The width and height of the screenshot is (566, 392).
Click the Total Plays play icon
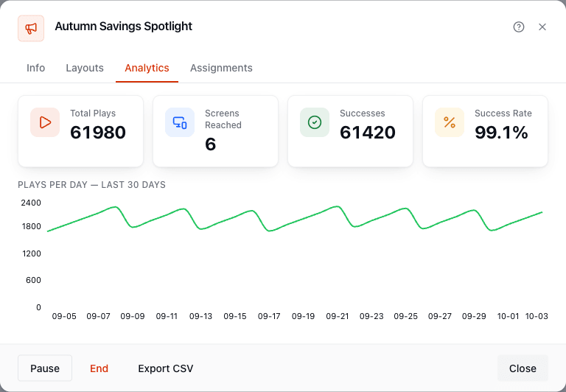point(45,122)
